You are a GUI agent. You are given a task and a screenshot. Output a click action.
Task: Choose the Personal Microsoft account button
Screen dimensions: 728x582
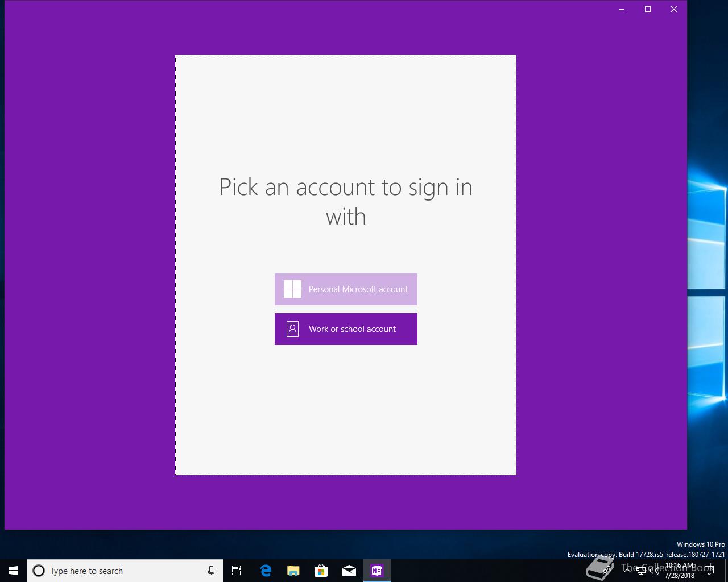click(x=346, y=289)
